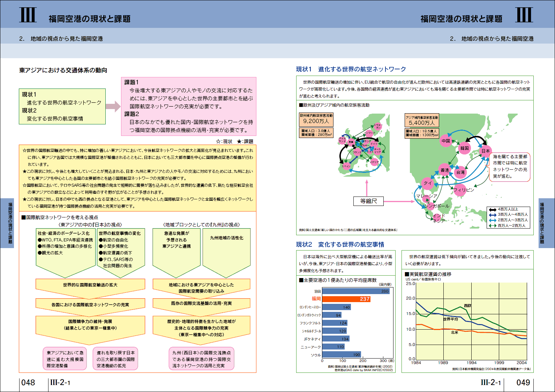Click the heading 東アジアにおける交通体系の動向
555x392 pixels.
click(63, 70)
